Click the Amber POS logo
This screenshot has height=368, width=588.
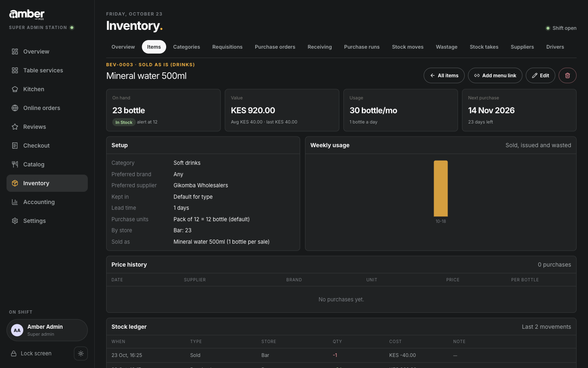(27, 15)
